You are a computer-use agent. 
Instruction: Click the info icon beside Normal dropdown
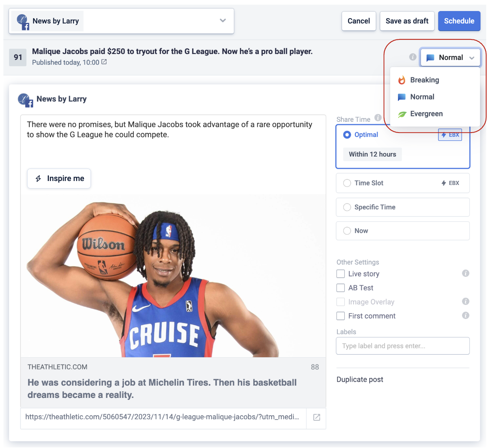tap(413, 57)
